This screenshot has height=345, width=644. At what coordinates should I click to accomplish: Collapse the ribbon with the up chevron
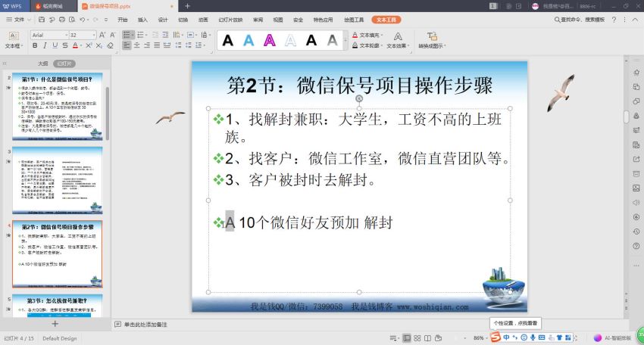[x=636, y=19]
